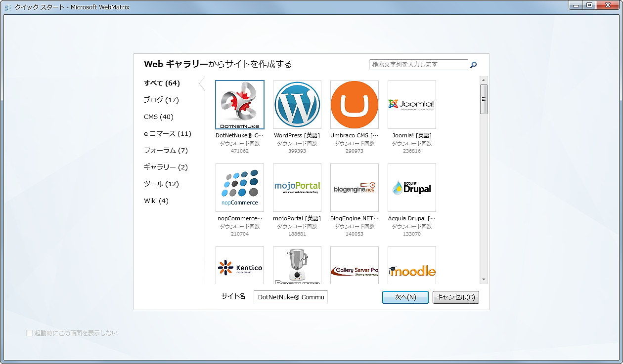This screenshot has height=364, width=623.
Task: Select the BlogEngine.NET tile
Action: click(x=354, y=188)
